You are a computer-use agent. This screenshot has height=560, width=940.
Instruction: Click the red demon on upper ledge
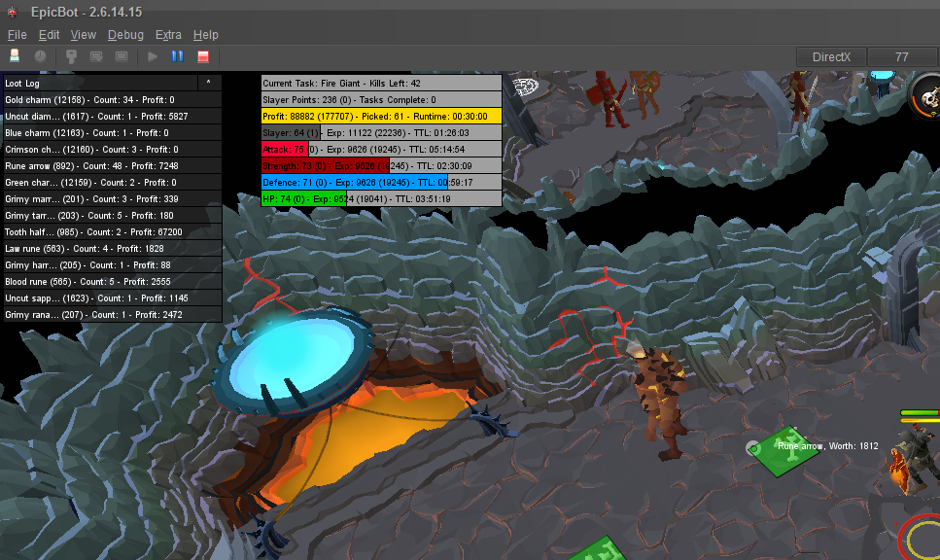[609, 99]
